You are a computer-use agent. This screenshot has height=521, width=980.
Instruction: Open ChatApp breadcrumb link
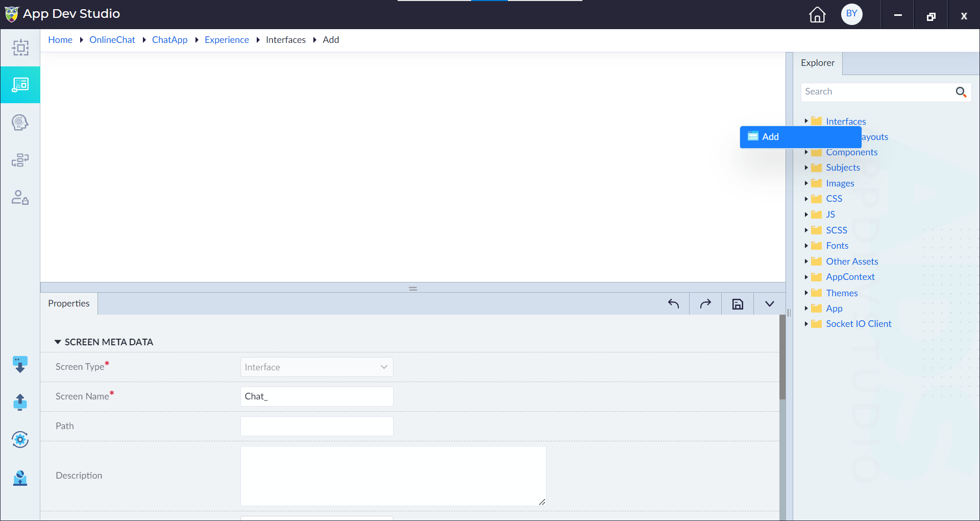(x=170, y=40)
